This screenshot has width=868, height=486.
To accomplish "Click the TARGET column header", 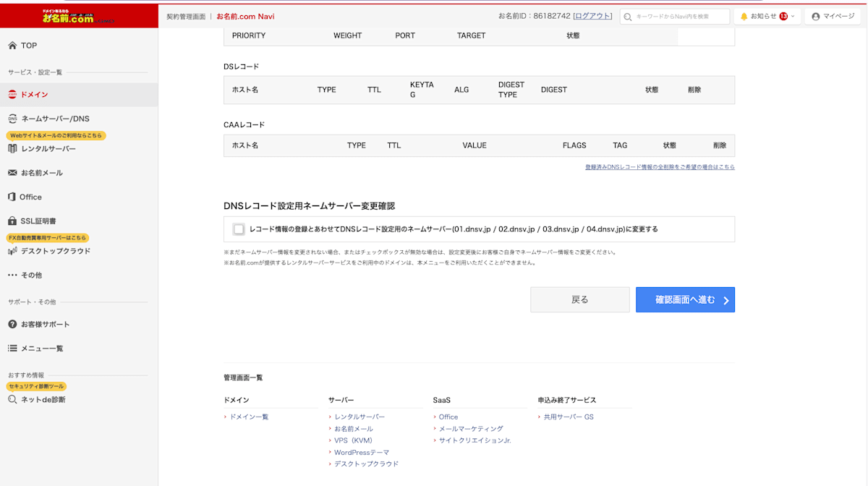I will (472, 35).
